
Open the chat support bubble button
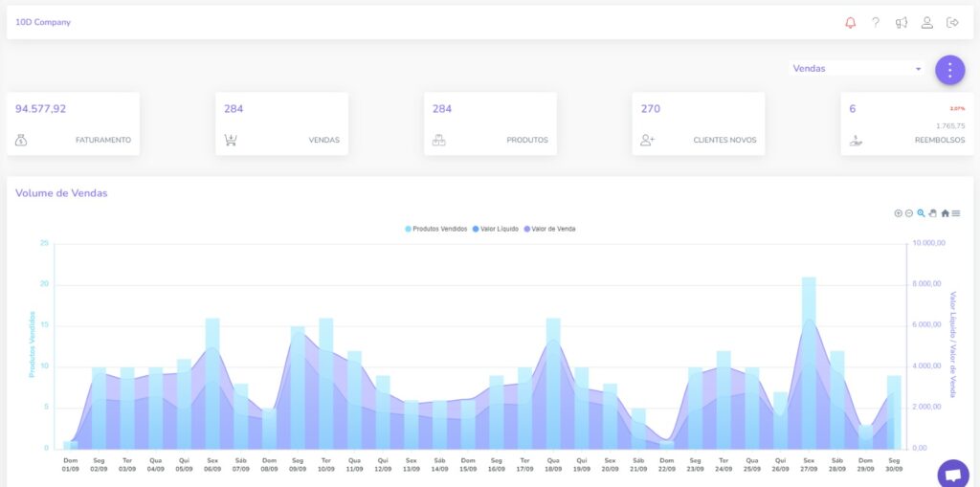[x=952, y=474]
